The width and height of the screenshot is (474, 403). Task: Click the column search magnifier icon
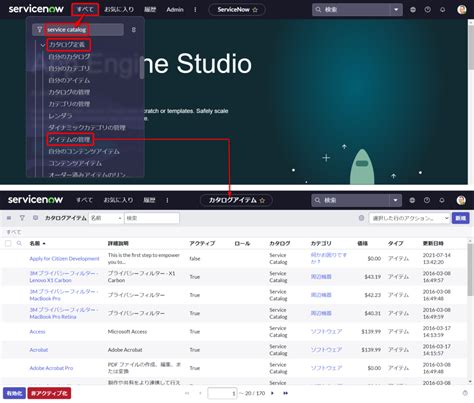[x=19, y=243]
